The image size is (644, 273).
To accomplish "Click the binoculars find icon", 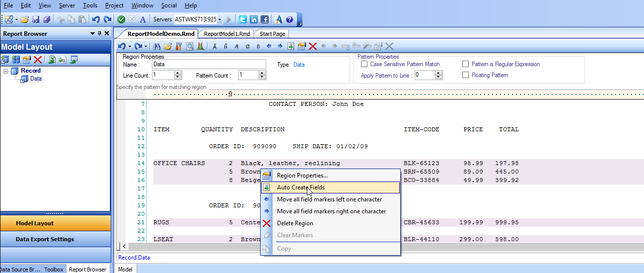I will (x=156, y=46).
